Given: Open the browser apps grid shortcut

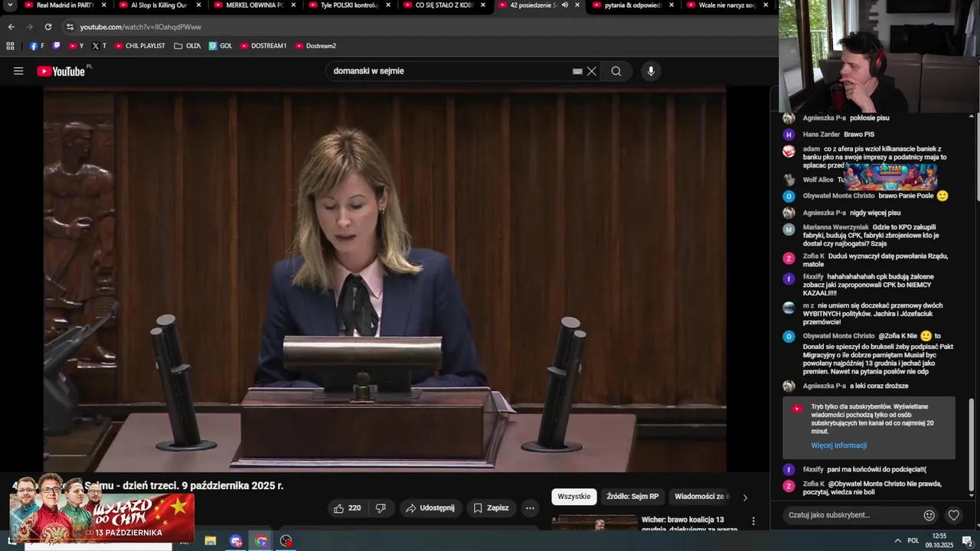Looking at the screenshot, I should point(11,46).
